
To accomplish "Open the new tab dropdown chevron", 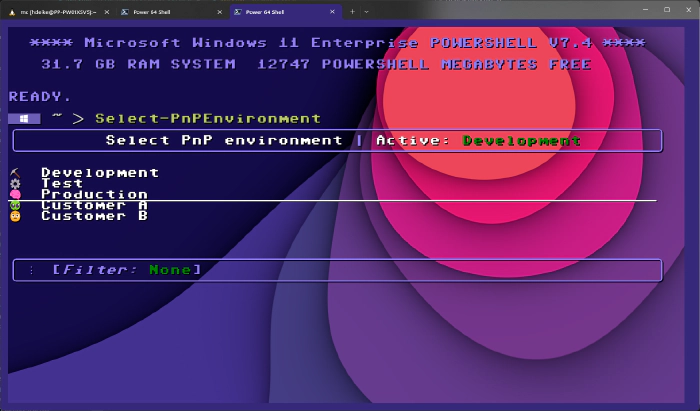I will (x=367, y=10).
